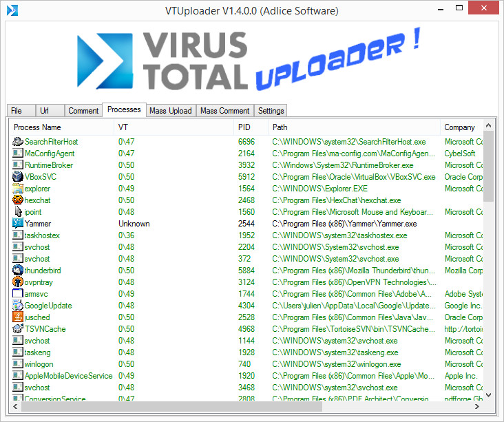Image resolution: width=504 pixels, height=422 pixels.
Task: Click the hexchat.exe path cell
Action: 337,200
